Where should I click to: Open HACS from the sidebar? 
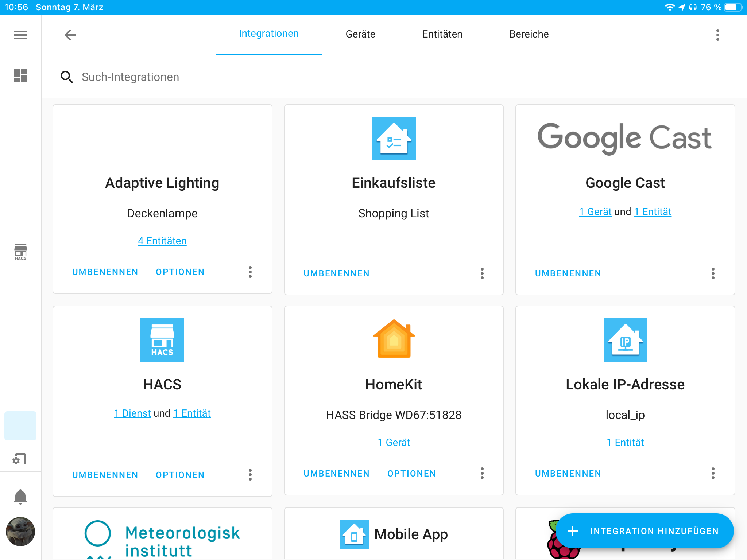[x=20, y=252]
